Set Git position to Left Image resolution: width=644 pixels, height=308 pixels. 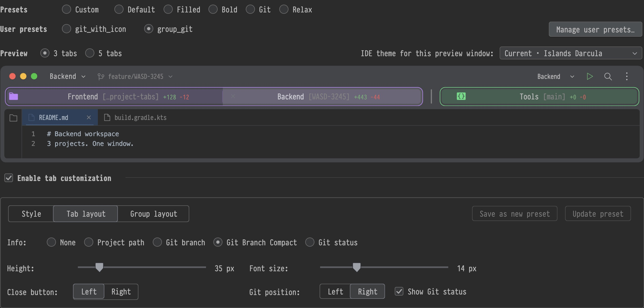coord(335,292)
